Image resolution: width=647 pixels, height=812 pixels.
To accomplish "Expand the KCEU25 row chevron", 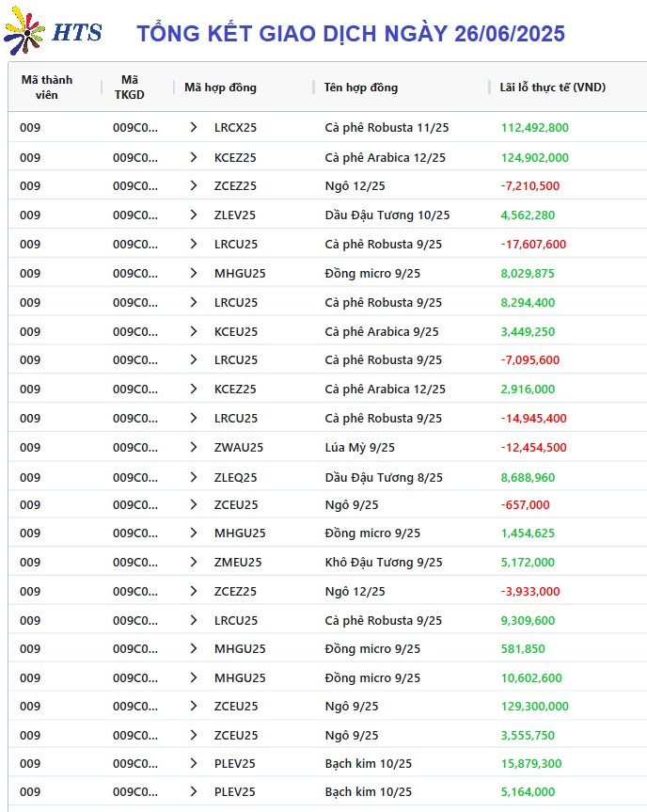I will click(194, 331).
